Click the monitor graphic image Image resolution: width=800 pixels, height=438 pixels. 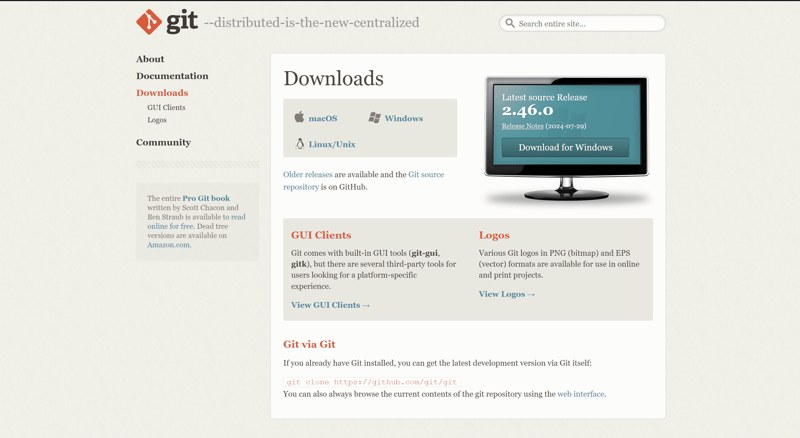[566, 138]
